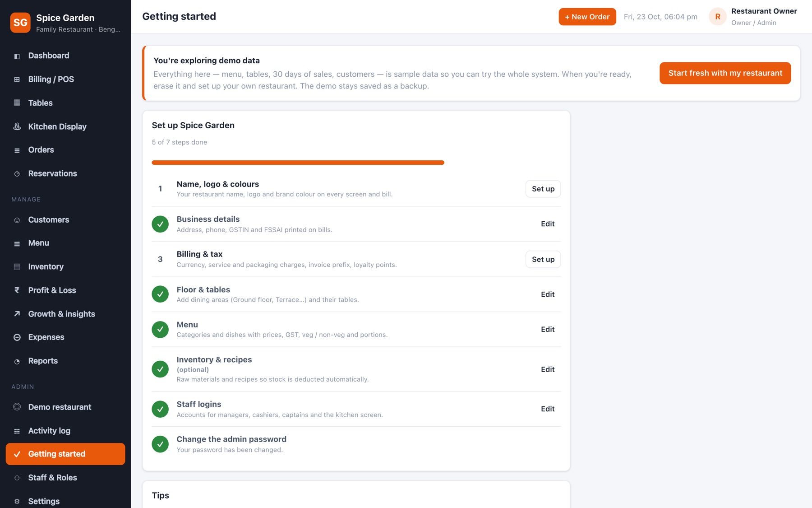The width and height of the screenshot is (812, 508).
Task: Click the "5 of 7 steps done" text
Action: click(x=180, y=142)
